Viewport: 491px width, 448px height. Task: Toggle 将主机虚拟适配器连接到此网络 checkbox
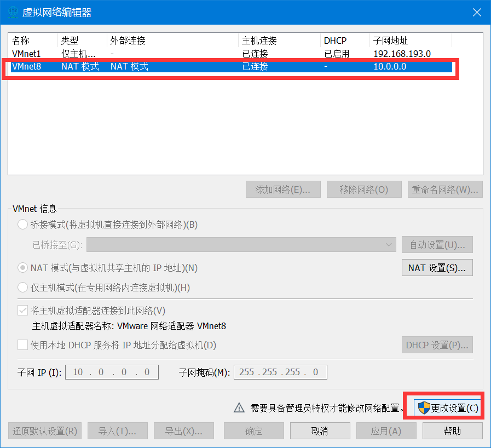coord(22,311)
